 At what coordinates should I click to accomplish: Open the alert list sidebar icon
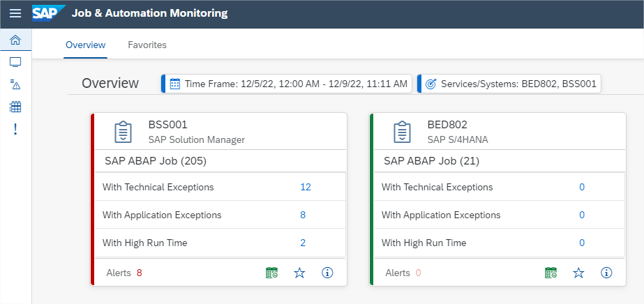(x=15, y=84)
